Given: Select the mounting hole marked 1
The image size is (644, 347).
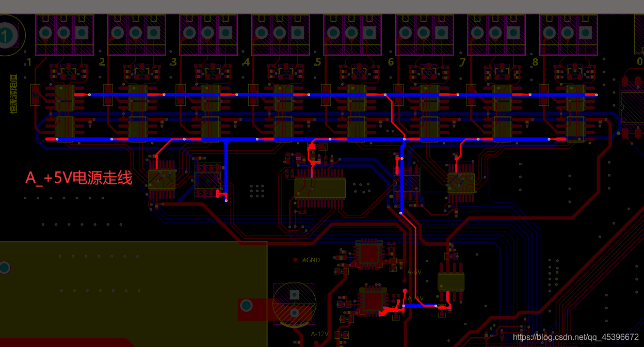Looking at the screenshot, I should pyautogui.click(x=6, y=36).
